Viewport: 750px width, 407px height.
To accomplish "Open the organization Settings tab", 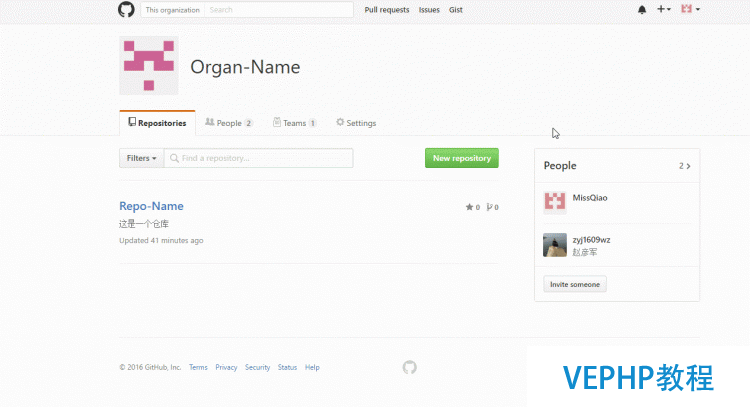I will [x=356, y=123].
